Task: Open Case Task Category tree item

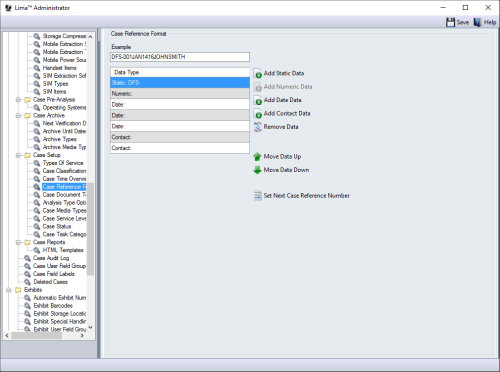Action: click(x=64, y=234)
